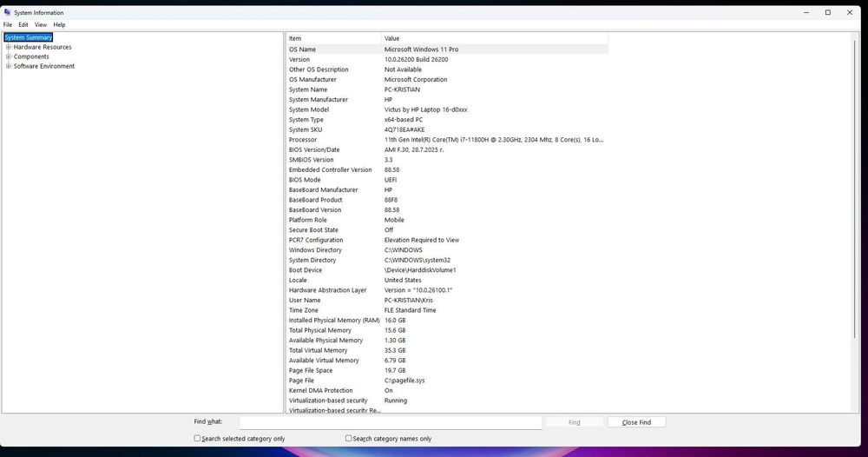Select the System Type row
Viewport: 868px width, 457px height.
447,120
